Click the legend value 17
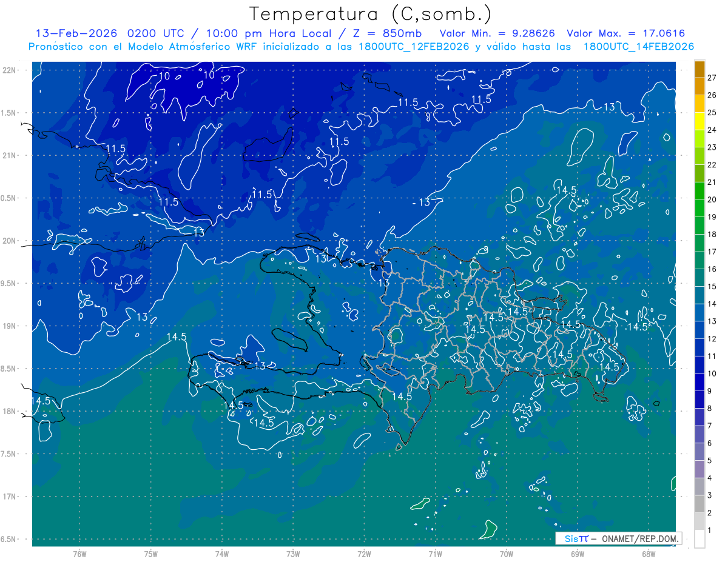Viewport: 728px width, 562px height. click(712, 252)
